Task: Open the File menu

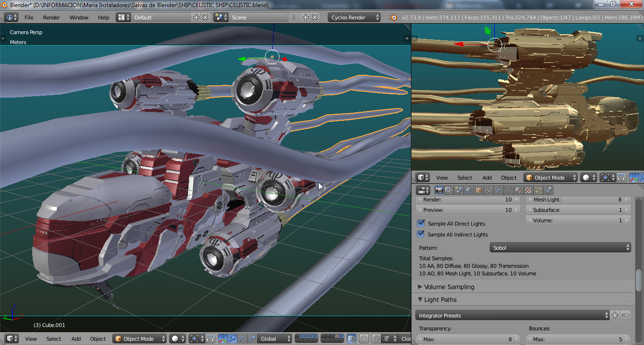Action: [x=29, y=18]
